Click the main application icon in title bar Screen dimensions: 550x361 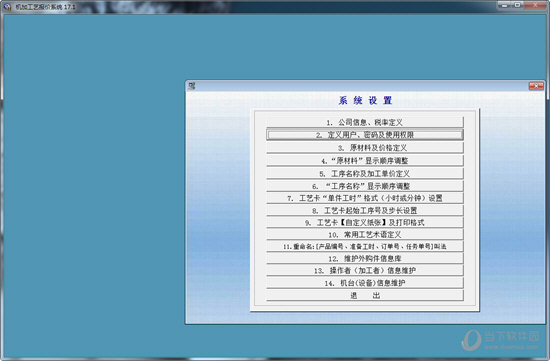point(7,6)
